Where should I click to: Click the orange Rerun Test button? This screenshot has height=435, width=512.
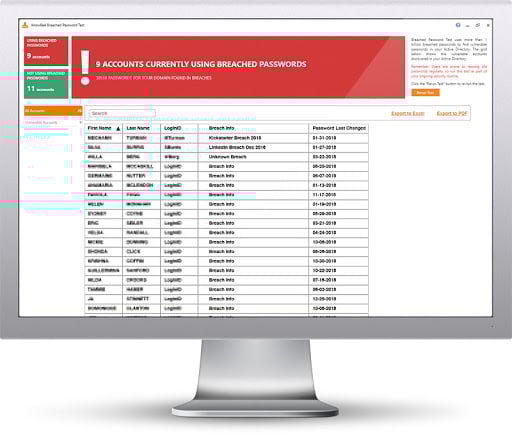(425, 93)
